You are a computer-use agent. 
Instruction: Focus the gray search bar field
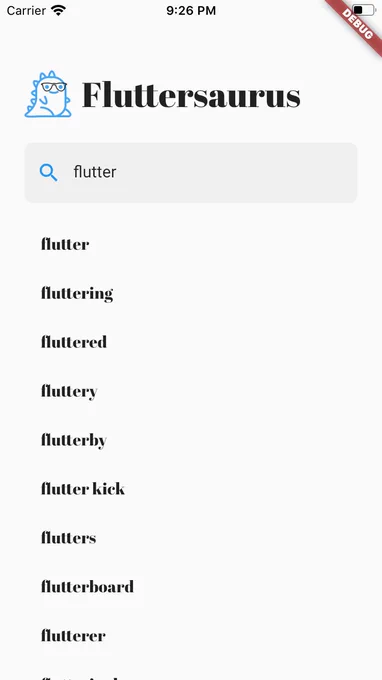pos(191,173)
